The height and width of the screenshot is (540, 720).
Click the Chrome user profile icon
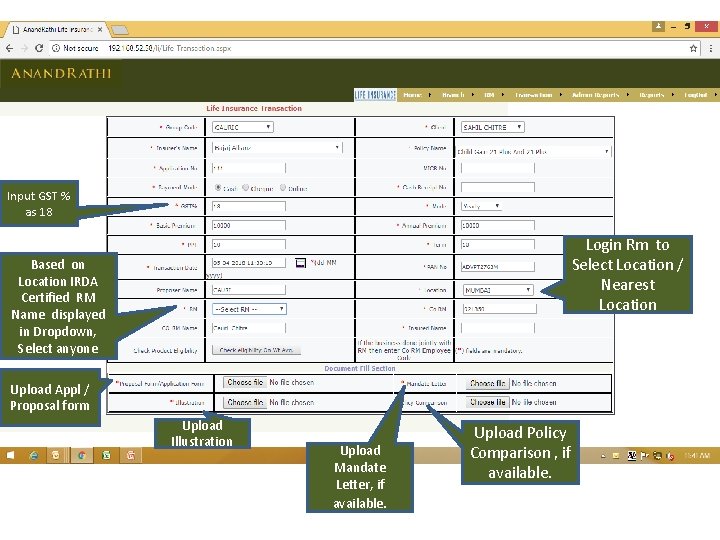[658, 27]
